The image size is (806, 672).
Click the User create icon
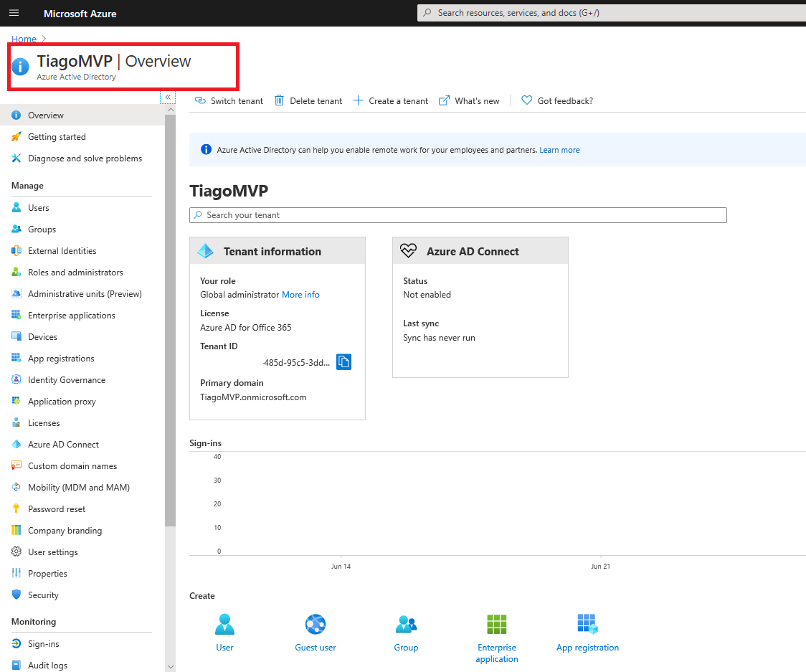point(224,624)
